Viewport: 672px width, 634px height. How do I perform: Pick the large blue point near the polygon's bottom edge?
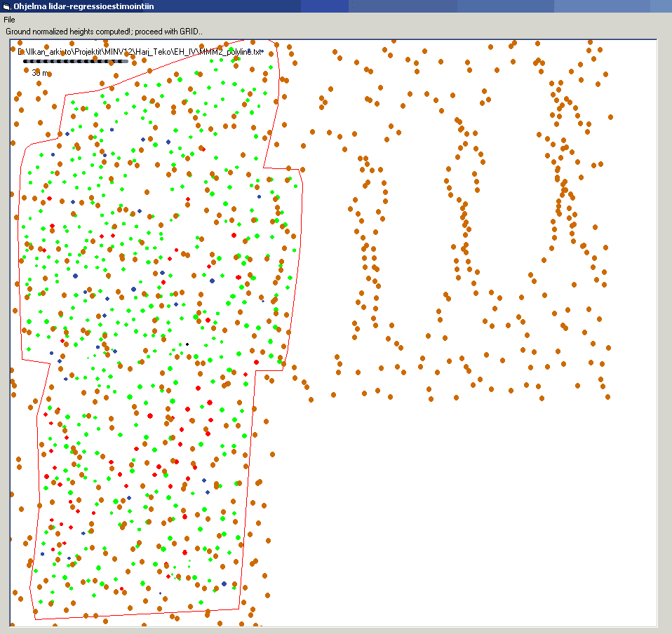point(224,584)
